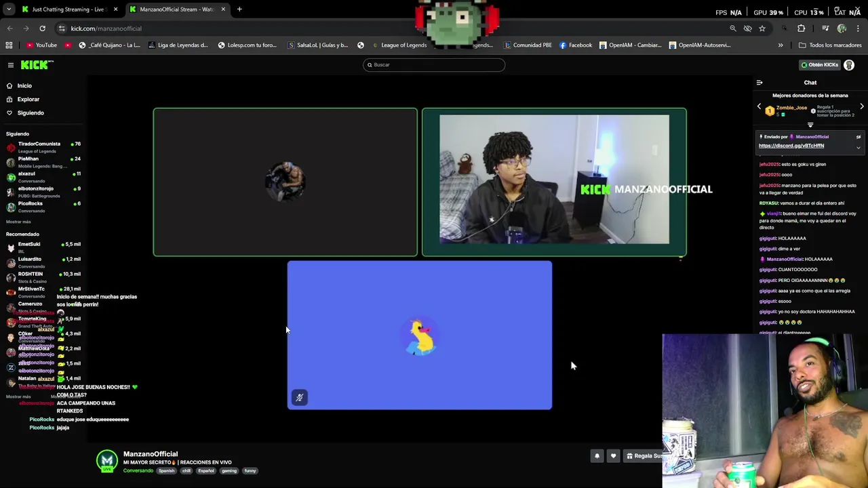Open ROSHTEIN recommended channel
Screen dimensions: 868x488
[x=43, y=277]
